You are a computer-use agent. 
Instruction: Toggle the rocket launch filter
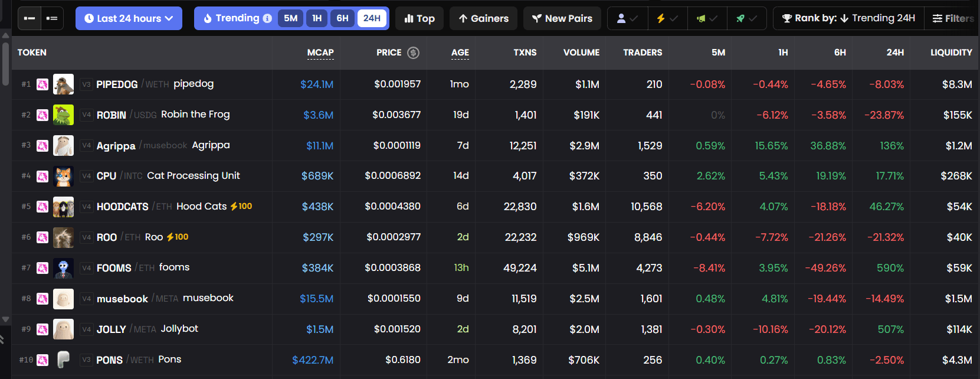(746, 18)
